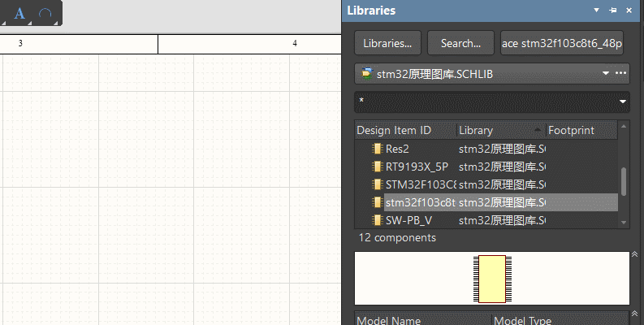Click the RT9193X_5P component icon
This screenshot has height=325, width=644.
[377, 167]
